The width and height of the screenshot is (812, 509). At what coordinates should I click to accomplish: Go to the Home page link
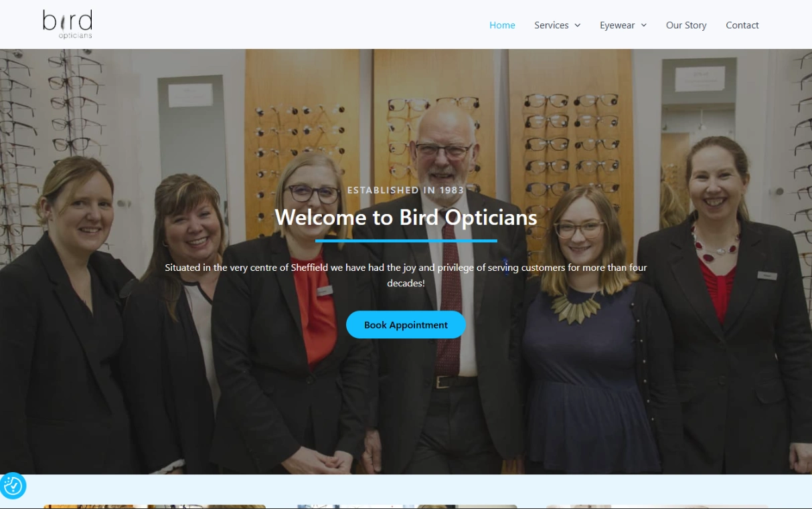(x=502, y=25)
